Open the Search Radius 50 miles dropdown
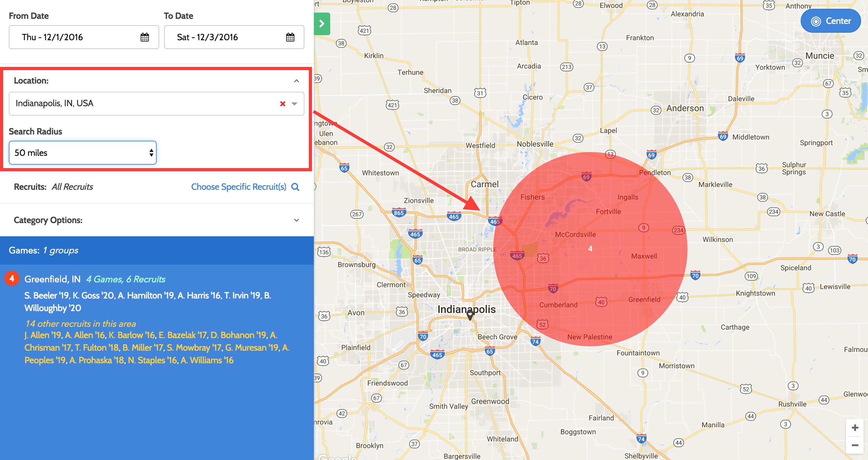The image size is (868, 460). (x=82, y=153)
